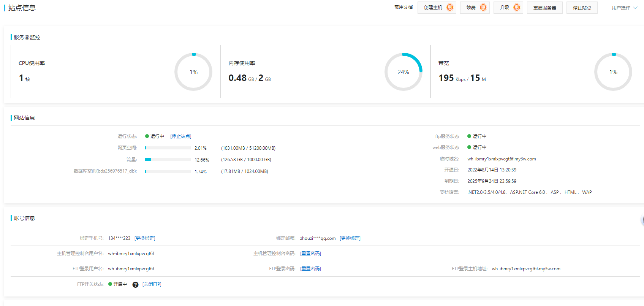Turn off FTP via 关闭FTP link
This screenshot has height=306, width=644.
coord(152,284)
